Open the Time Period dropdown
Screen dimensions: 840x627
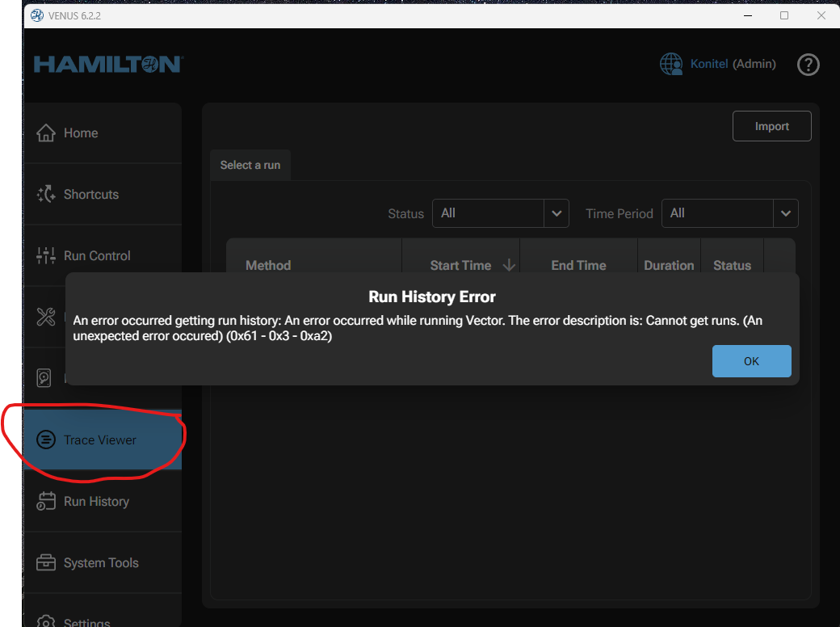coord(729,213)
